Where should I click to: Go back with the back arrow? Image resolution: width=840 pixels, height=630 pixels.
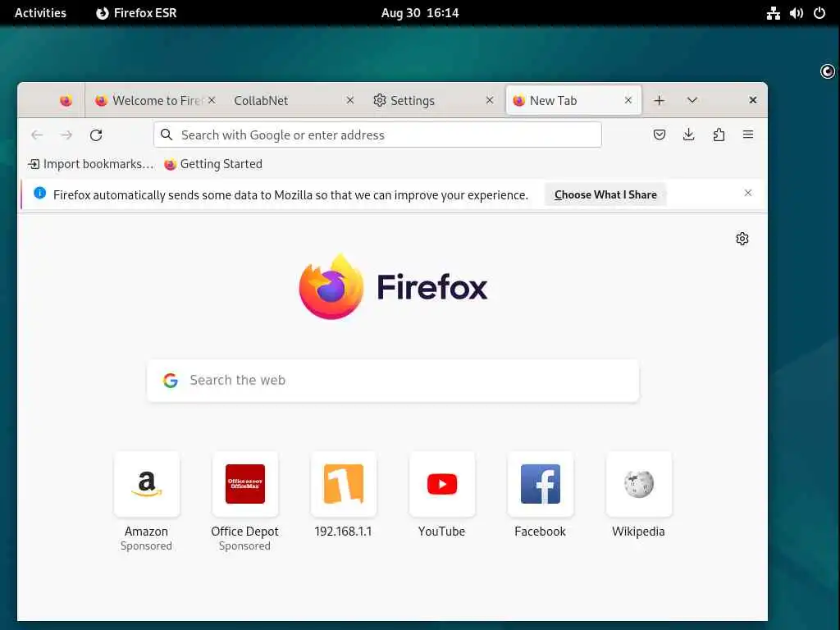37,135
